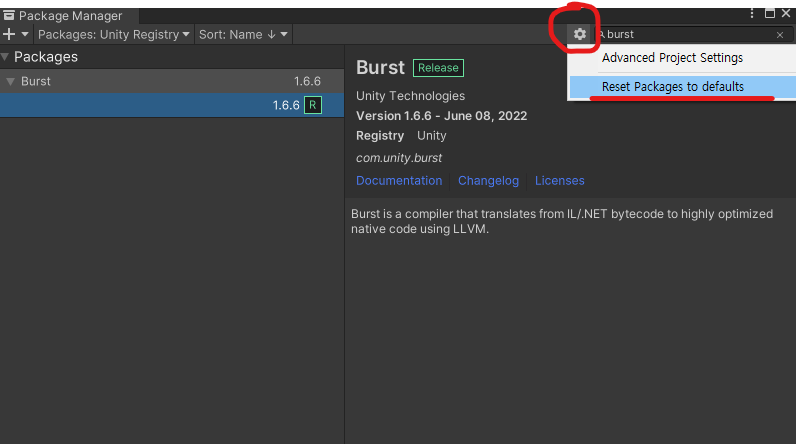This screenshot has width=796, height=444.
Task: Open the settings gear menu
Action: [580, 34]
